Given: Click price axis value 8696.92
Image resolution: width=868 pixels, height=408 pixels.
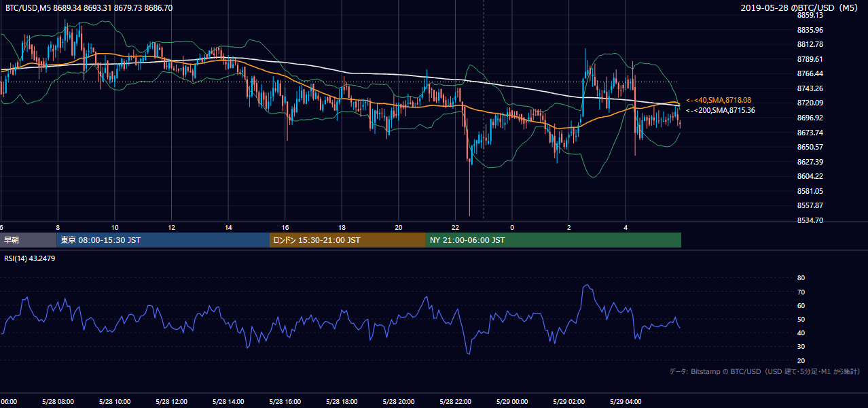Looking at the screenshot, I should click(x=810, y=118).
